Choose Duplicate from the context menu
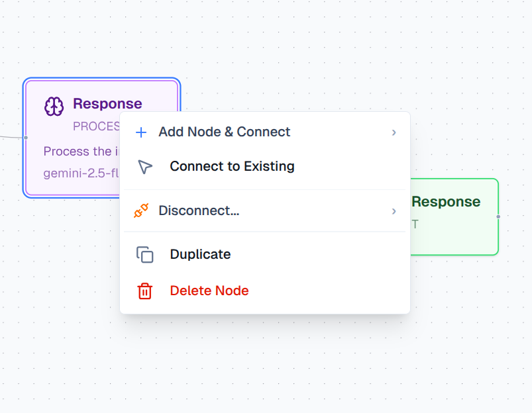This screenshot has height=413, width=532. [x=201, y=254]
